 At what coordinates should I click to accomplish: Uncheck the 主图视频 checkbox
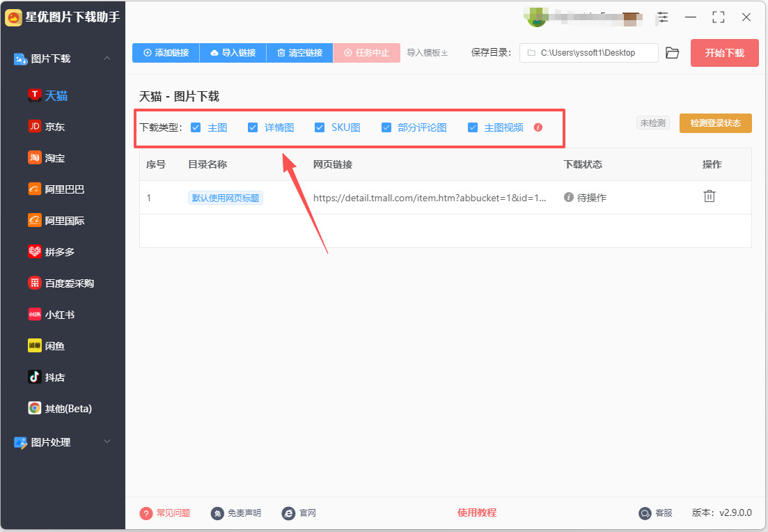click(x=473, y=127)
